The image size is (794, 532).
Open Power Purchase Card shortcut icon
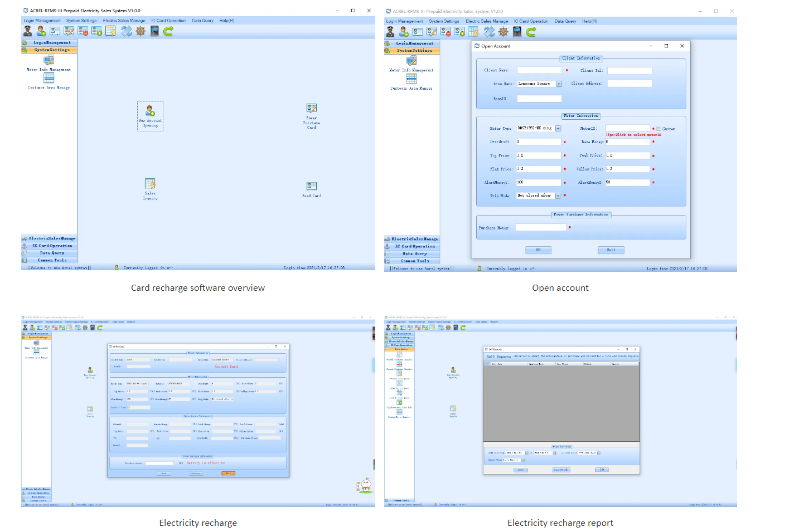(311, 109)
